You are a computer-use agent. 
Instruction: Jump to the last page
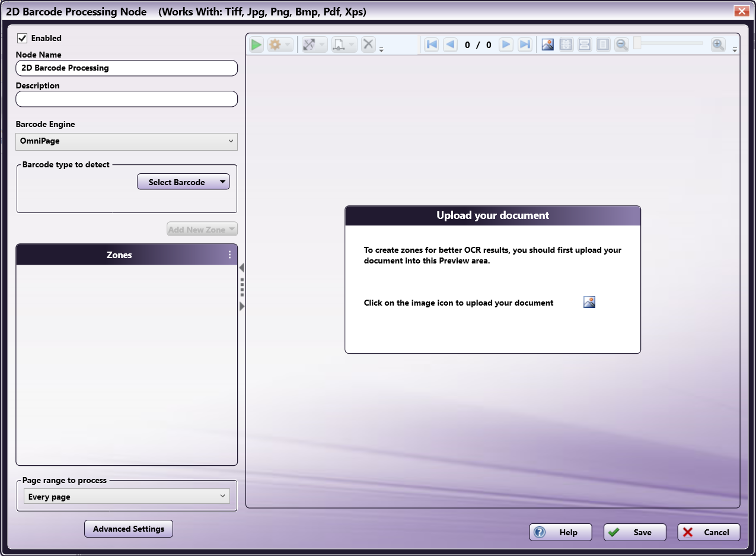525,45
